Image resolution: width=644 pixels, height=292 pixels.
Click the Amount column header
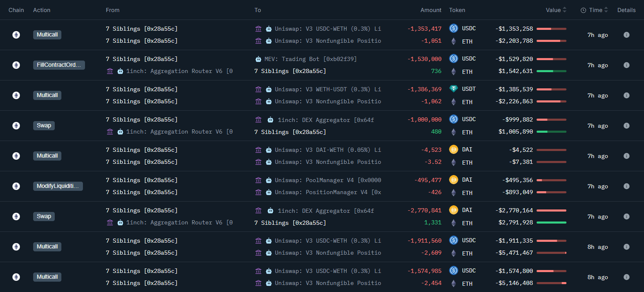[x=431, y=10]
